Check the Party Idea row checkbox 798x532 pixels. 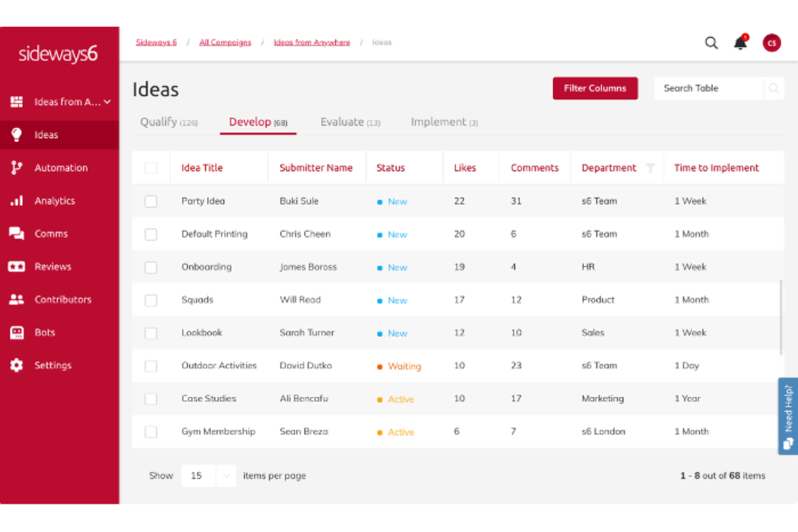click(150, 201)
